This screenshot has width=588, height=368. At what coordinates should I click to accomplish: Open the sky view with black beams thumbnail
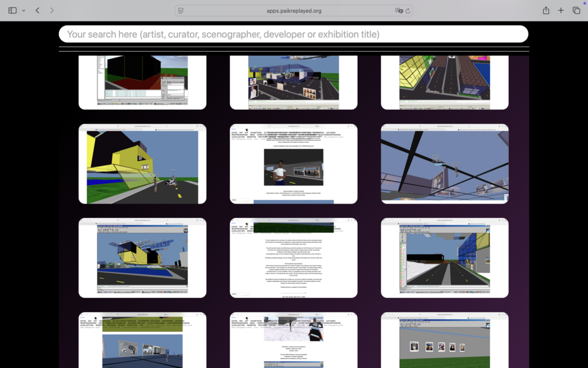point(444,164)
